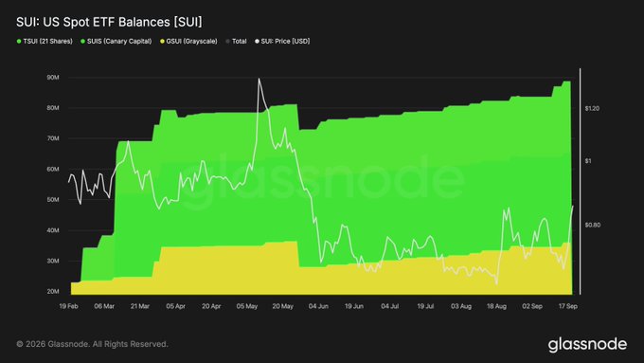The height and width of the screenshot is (363, 644).
Task: Click the vertical white line at chart's right edge
Action: (580, 181)
